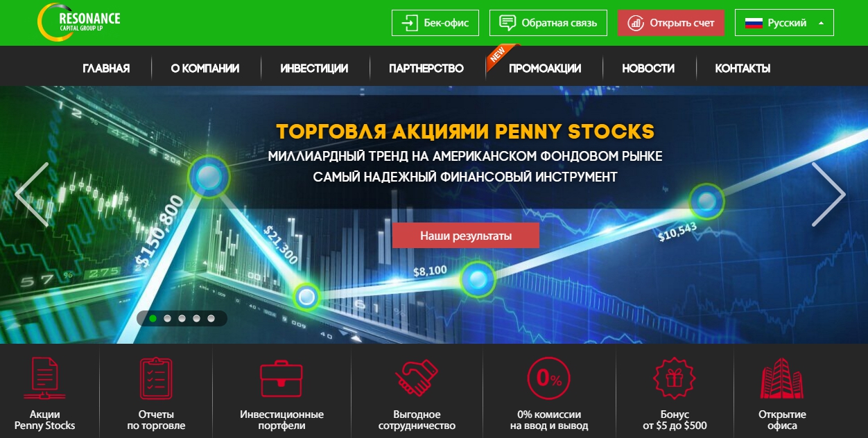Open the О компании menu item
This screenshot has height=438, width=868.
point(205,68)
